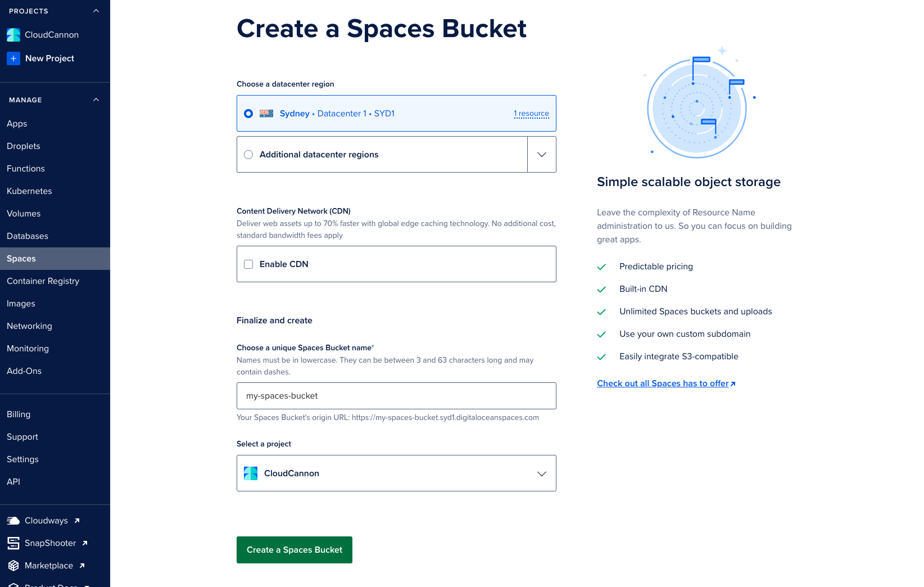
Task: Expand Additional datacenter regions dropdown
Action: [541, 154]
